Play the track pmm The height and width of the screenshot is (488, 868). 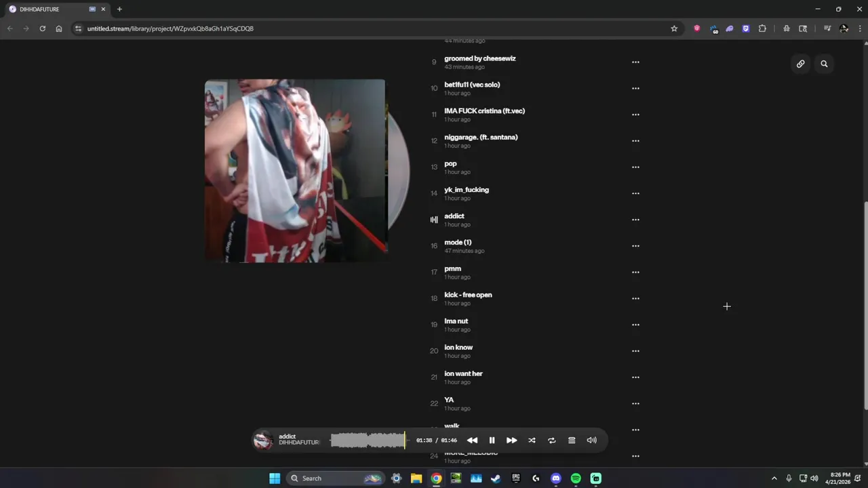coord(452,268)
